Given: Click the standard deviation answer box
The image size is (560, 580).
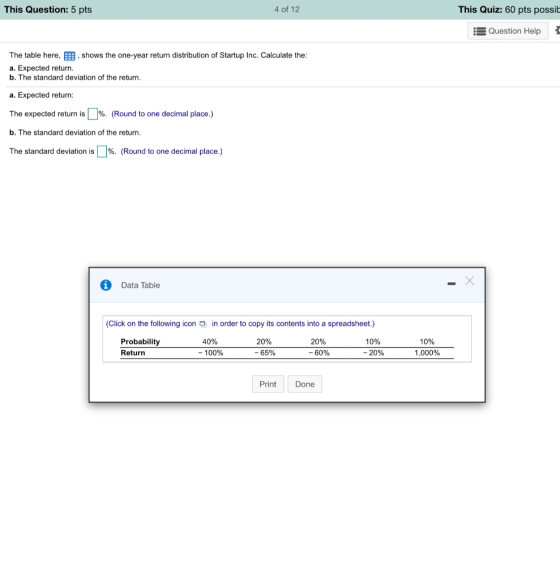Looking at the screenshot, I should [x=102, y=151].
